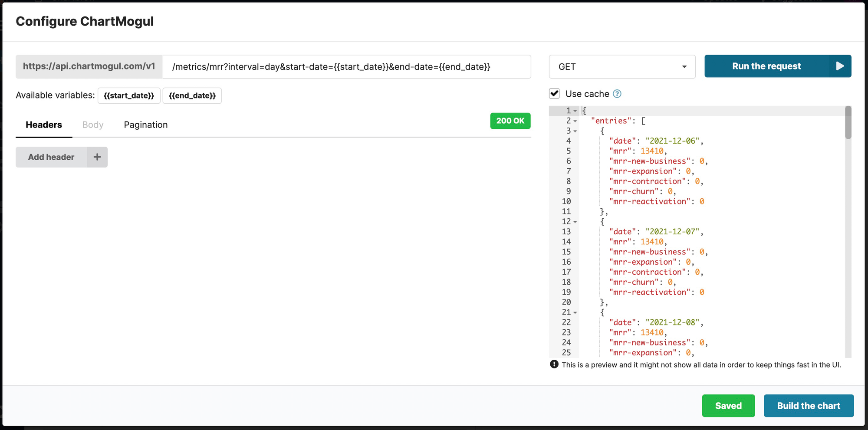Click the mrr 13410 value on line 5
868x430 pixels.
coord(652,151)
